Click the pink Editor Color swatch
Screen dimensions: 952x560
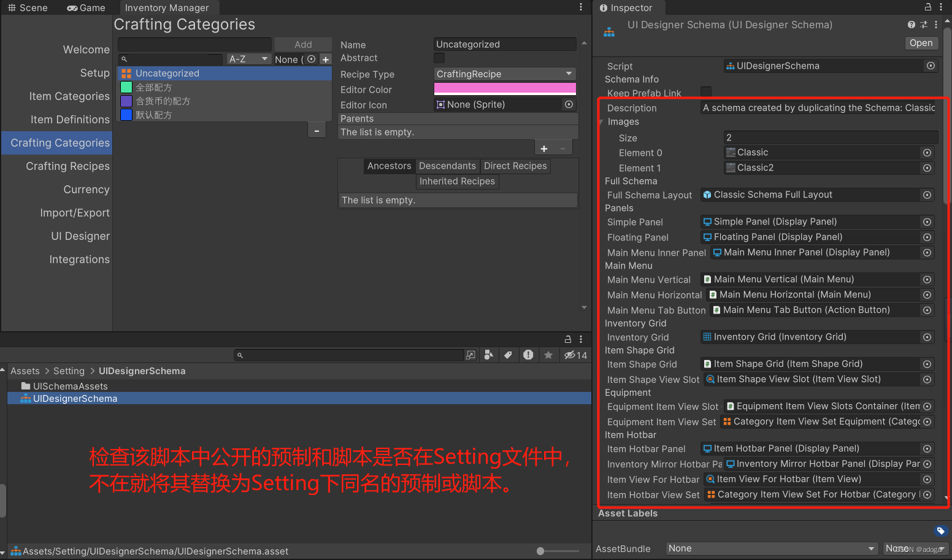point(504,88)
